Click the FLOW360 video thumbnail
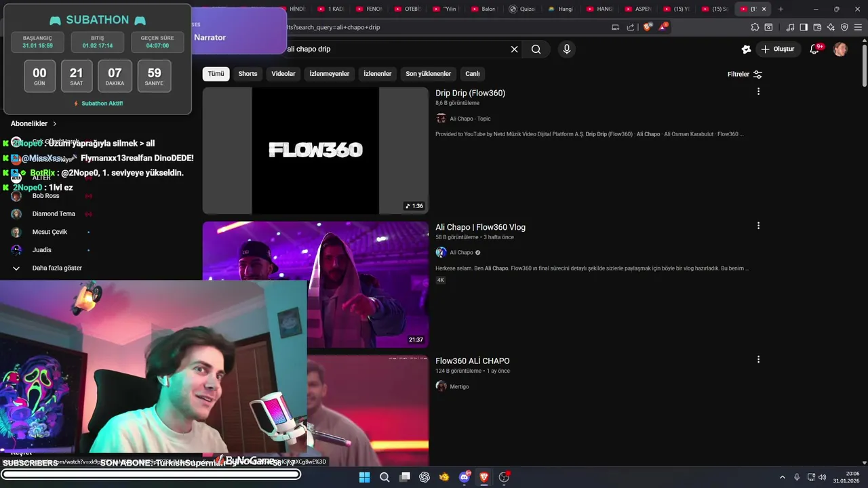This screenshot has height=488, width=868. point(315,150)
